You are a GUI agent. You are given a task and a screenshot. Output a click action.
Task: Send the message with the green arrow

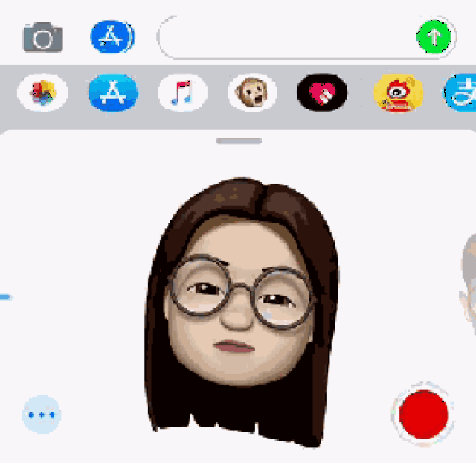point(434,36)
